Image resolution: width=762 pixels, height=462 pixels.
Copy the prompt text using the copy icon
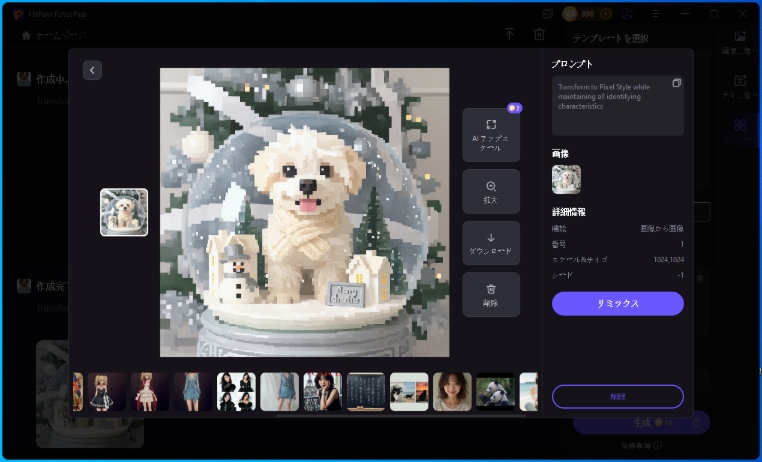[x=676, y=83]
